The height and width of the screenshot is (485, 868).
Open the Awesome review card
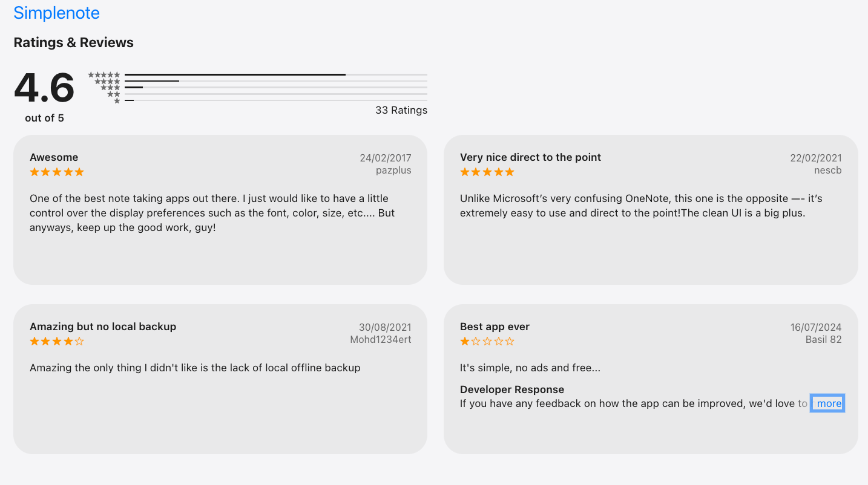[220, 210]
